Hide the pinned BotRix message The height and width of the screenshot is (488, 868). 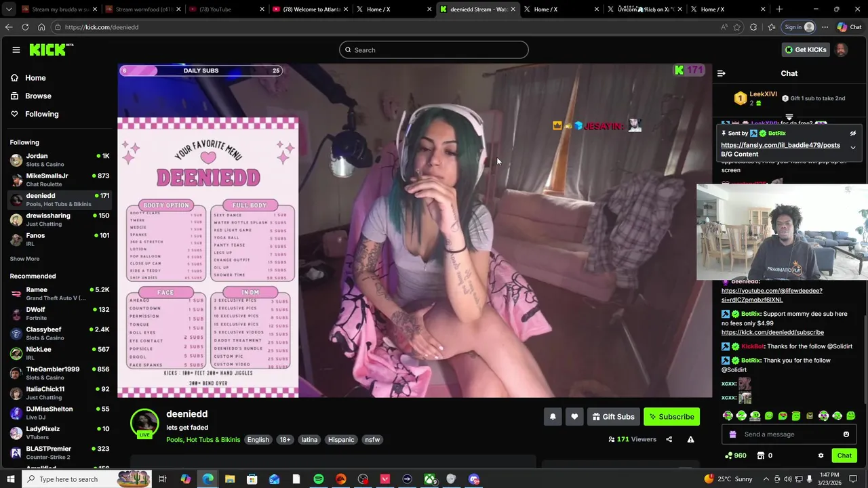(x=853, y=134)
